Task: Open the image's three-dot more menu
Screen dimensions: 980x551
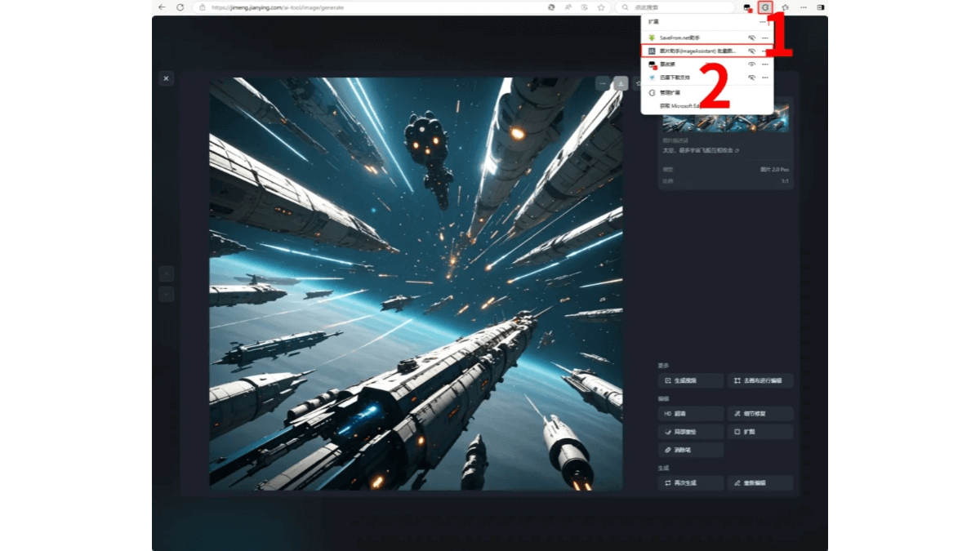Action: [x=603, y=83]
